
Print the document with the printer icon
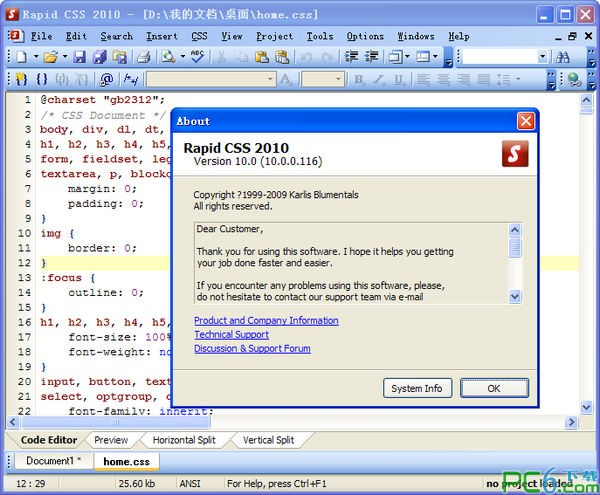(x=144, y=57)
